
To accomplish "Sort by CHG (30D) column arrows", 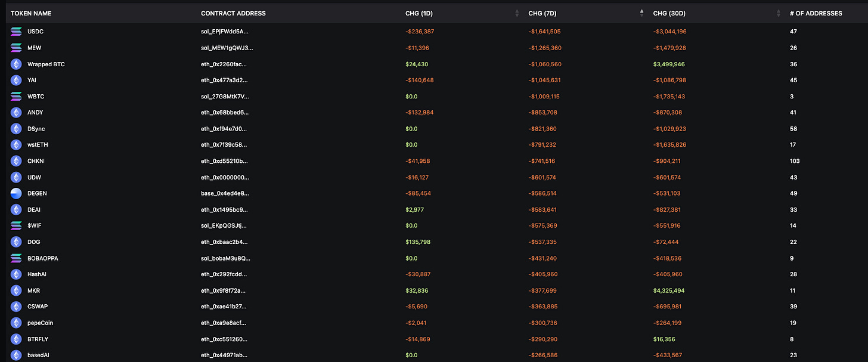I will tap(778, 13).
